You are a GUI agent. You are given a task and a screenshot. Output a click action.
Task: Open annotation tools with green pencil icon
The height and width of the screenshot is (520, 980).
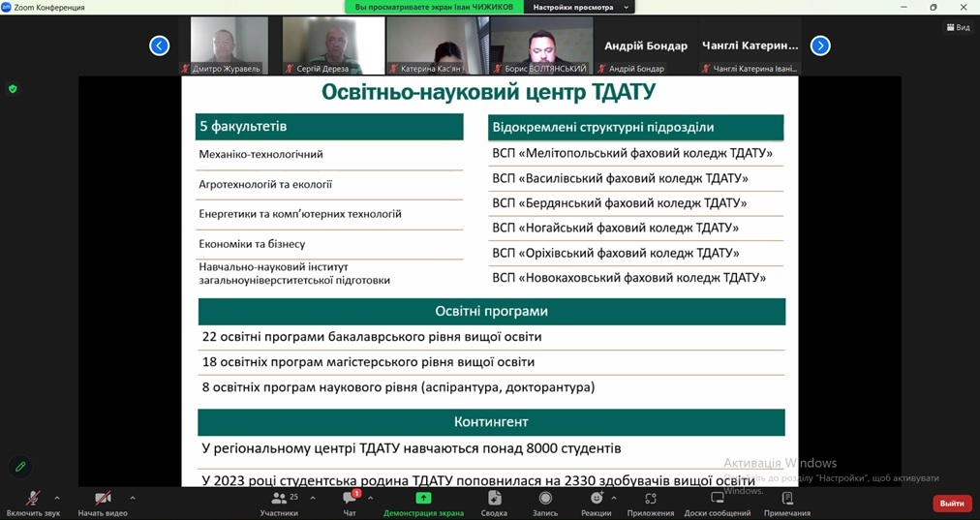coord(20,467)
